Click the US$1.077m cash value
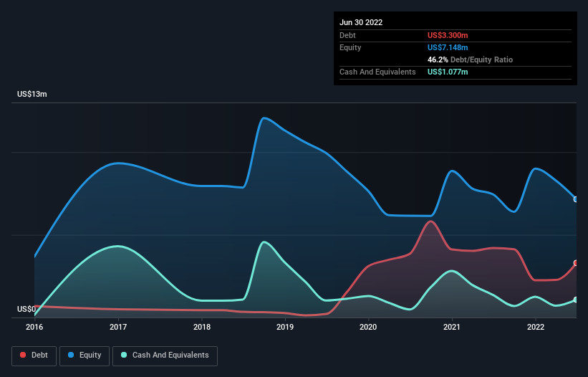588x377 pixels. point(448,72)
